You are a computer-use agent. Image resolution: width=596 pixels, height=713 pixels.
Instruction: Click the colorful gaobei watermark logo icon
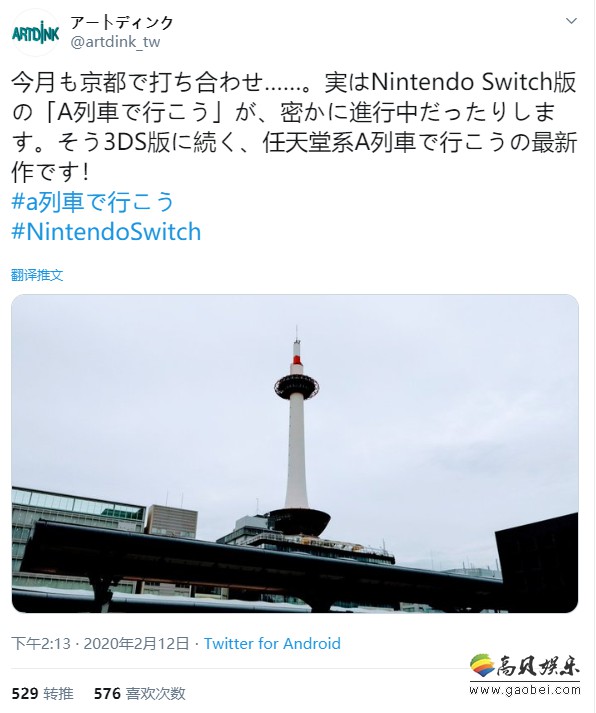point(482,666)
